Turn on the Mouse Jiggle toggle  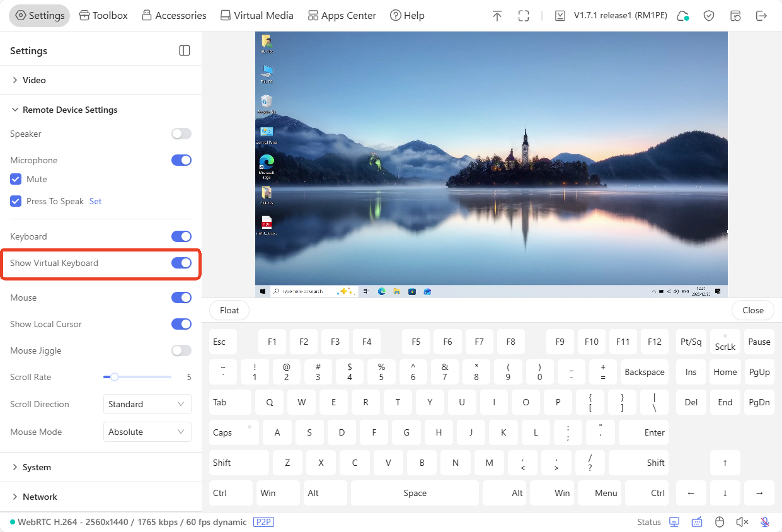pyautogui.click(x=181, y=350)
